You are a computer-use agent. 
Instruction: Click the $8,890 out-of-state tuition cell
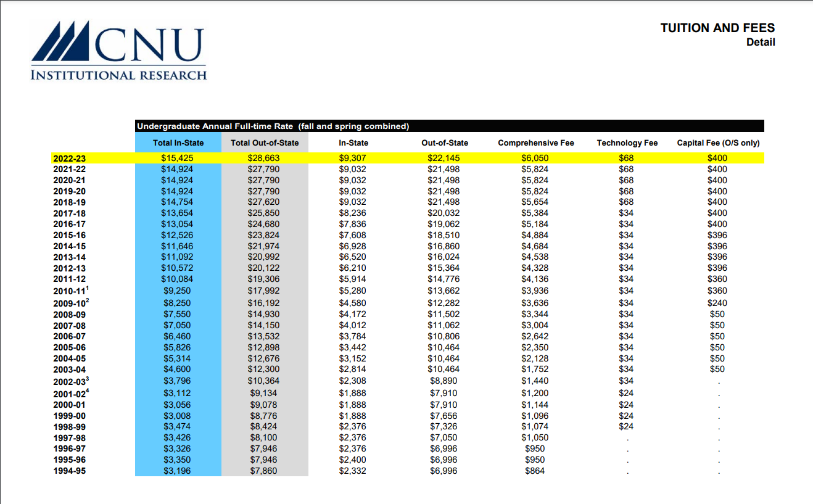444,381
